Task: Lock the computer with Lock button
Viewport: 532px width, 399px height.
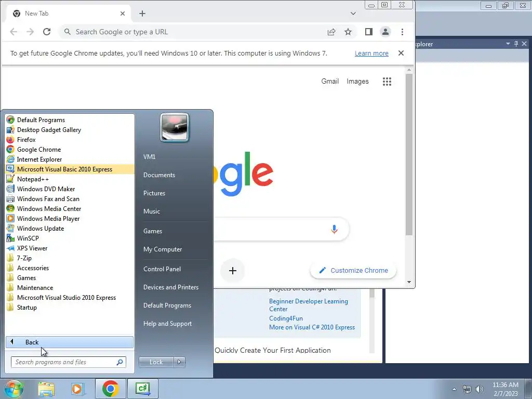Action: coord(156,362)
